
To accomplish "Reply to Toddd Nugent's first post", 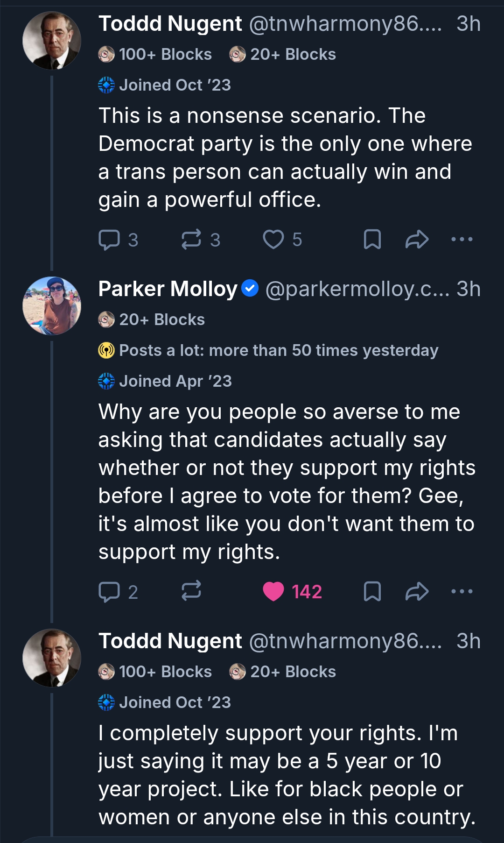I will tap(110, 240).
